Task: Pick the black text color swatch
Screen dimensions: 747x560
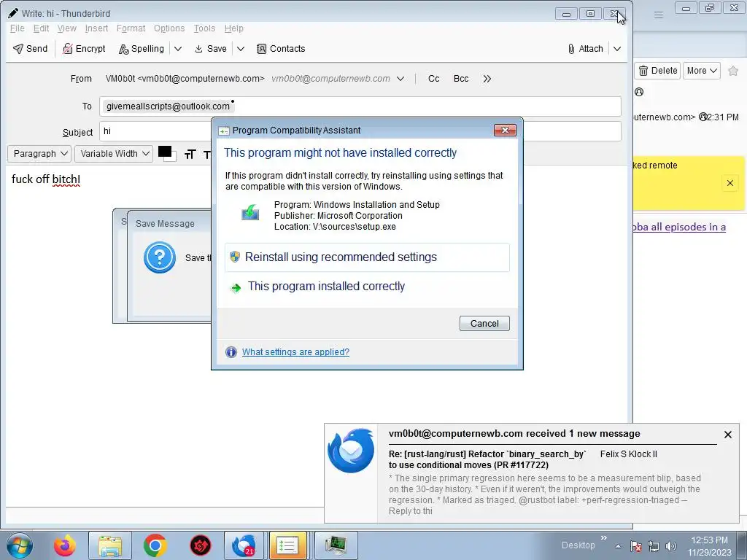Action: pyautogui.click(x=165, y=152)
